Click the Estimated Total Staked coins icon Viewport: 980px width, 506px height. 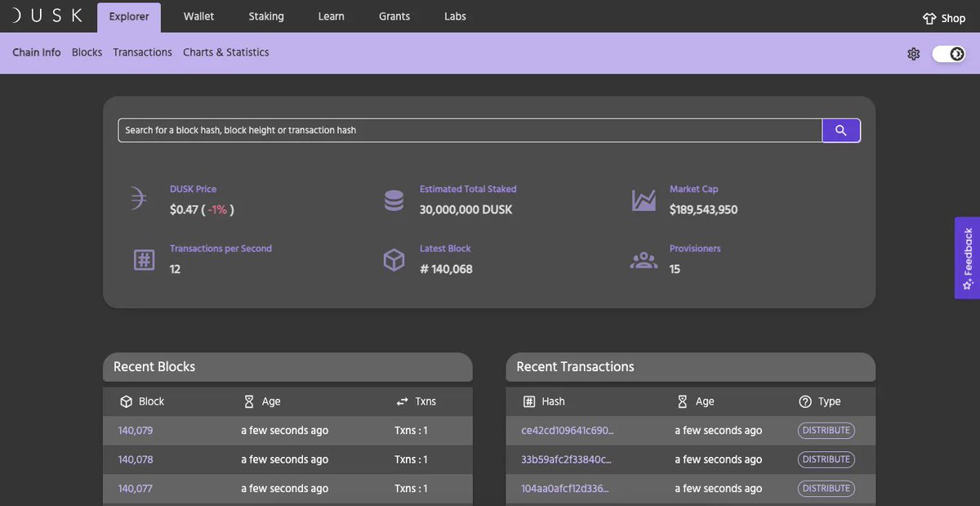tap(394, 200)
